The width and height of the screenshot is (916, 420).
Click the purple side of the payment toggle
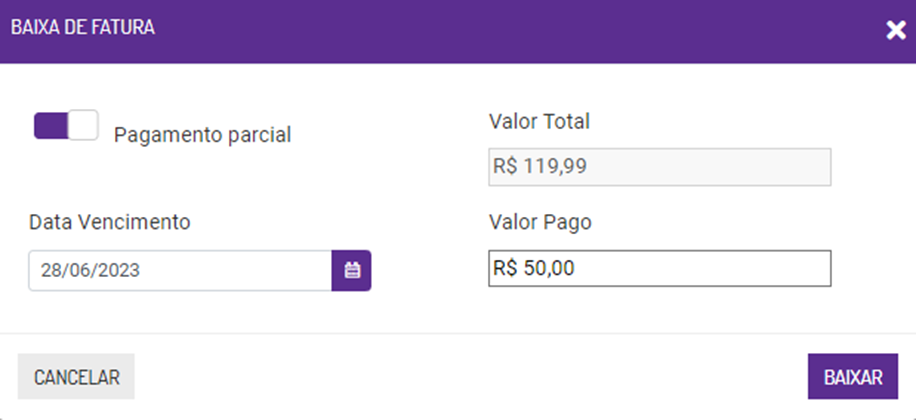click(x=50, y=126)
